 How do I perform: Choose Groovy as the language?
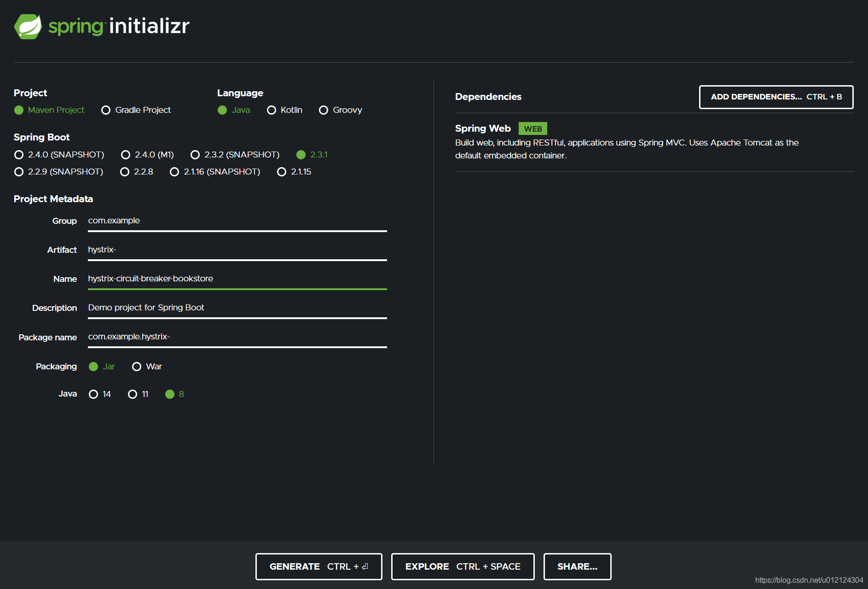tap(341, 110)
